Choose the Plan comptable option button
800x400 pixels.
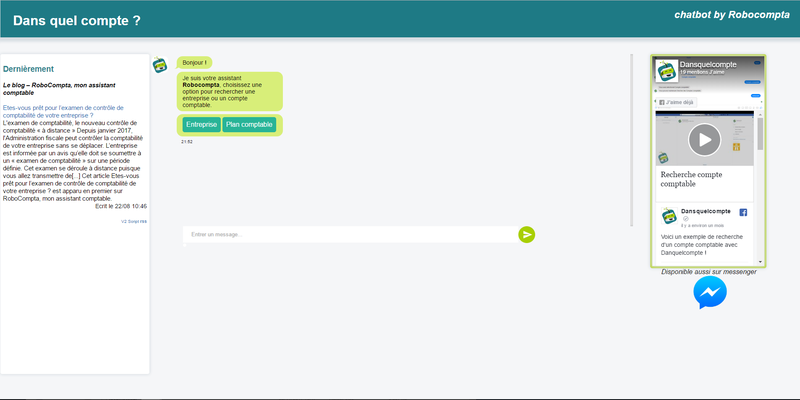pyautogui.click(x=249, y=125)
